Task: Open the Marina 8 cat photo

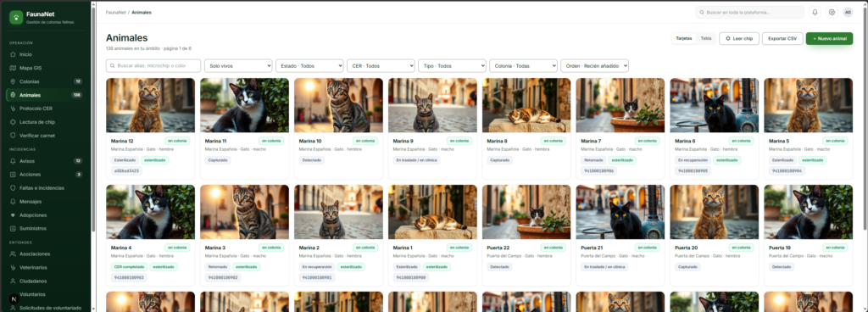Action: point(526,105)
